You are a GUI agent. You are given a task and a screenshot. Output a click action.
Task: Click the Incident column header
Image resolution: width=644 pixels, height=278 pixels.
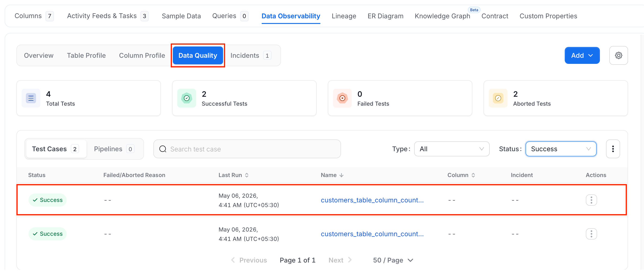point(522,175)
